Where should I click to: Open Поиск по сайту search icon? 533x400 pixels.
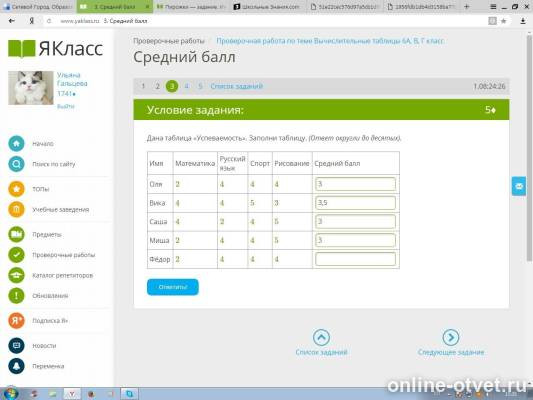(x=16, y=164)
